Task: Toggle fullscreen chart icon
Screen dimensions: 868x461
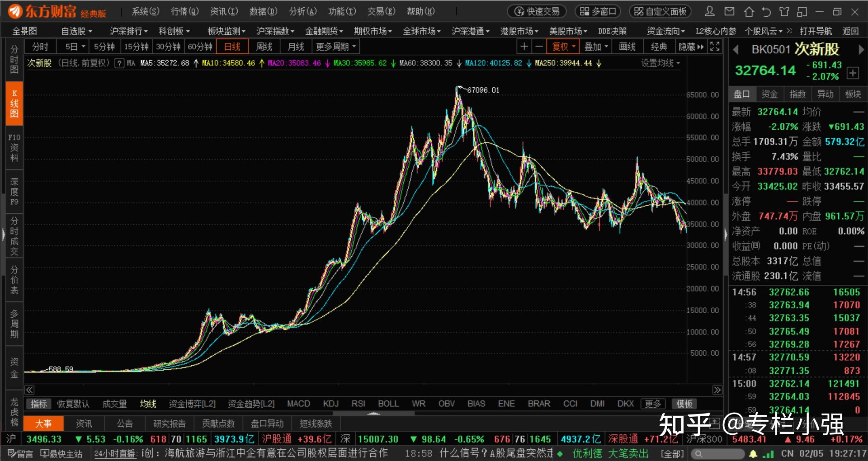Action: point(715,47)
